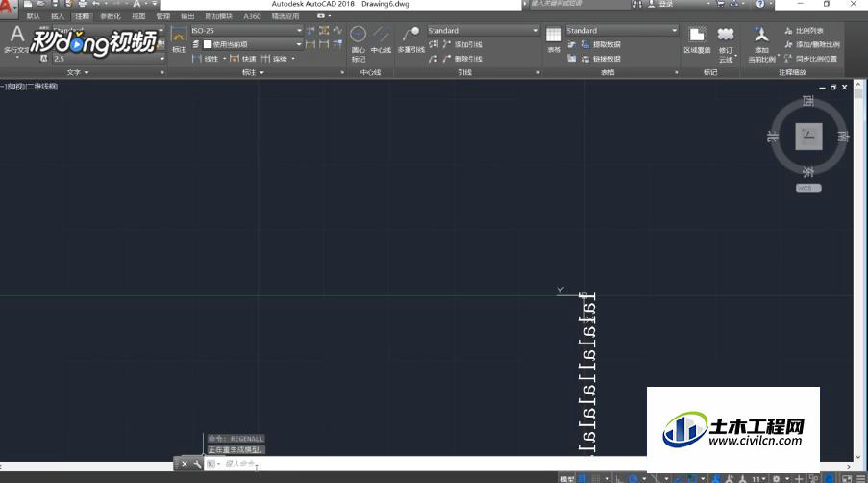This screenshot has height=483, width=868.
Task: Click the customization menu icon in status bar
Action: tap(861, 478)
